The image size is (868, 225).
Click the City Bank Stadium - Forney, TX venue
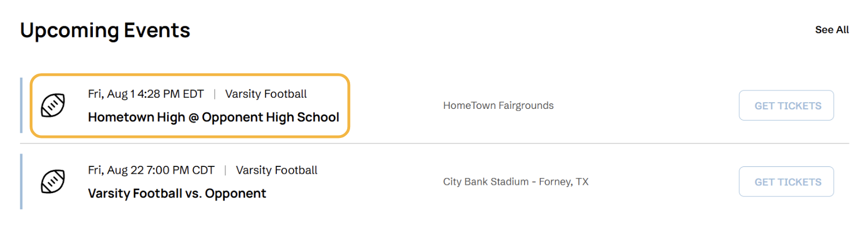point(516,182)
